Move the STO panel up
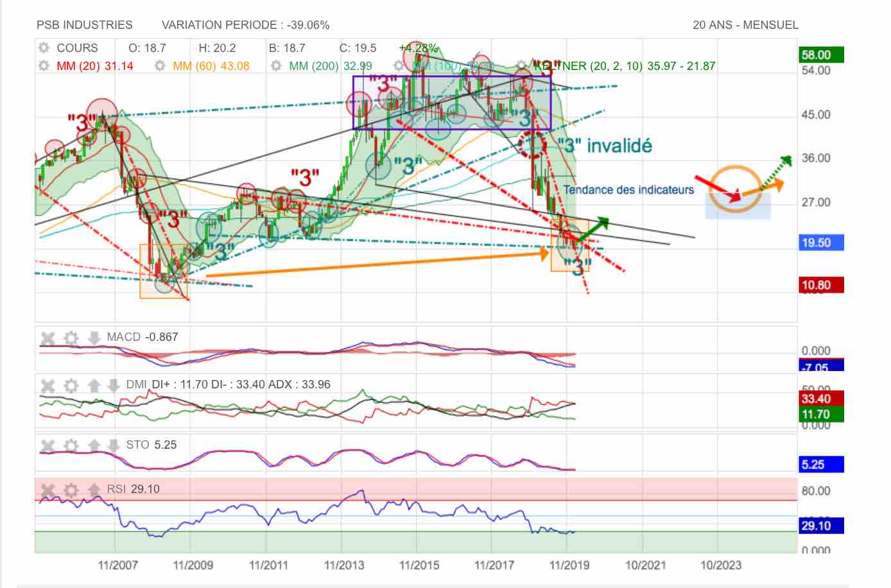This screenshot has height=588, width=891. (x=94, y=445)
